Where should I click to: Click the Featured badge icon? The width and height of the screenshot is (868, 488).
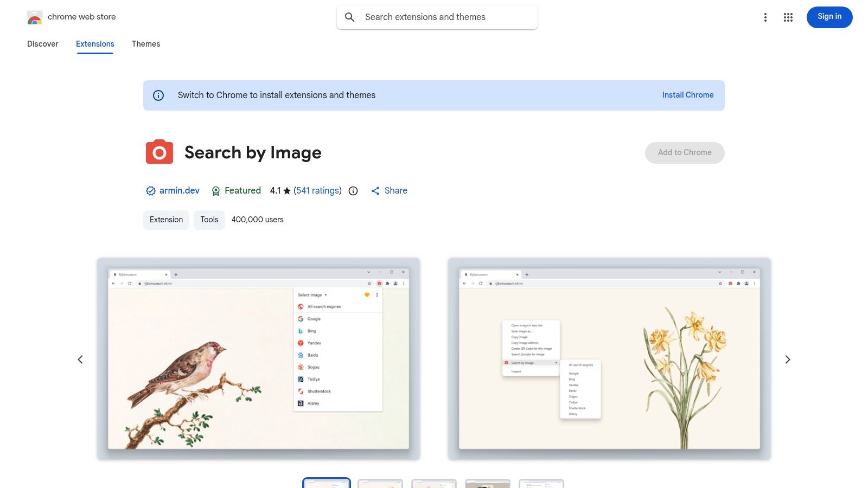point(216,191)
